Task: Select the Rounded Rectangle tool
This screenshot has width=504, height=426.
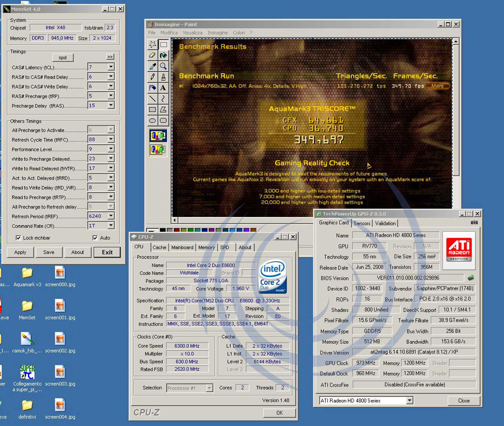Action: pos(163,121)
